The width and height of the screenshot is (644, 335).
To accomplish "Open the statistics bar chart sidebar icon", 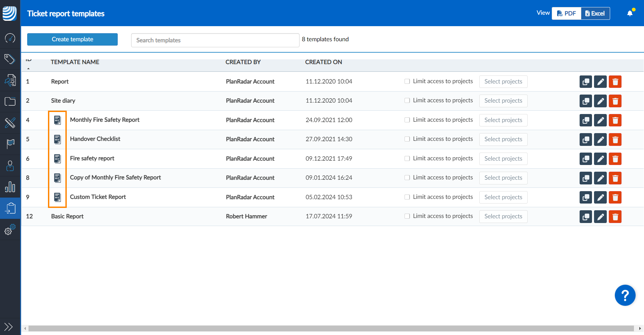I will pyautogui.click(x=10, y=187).
